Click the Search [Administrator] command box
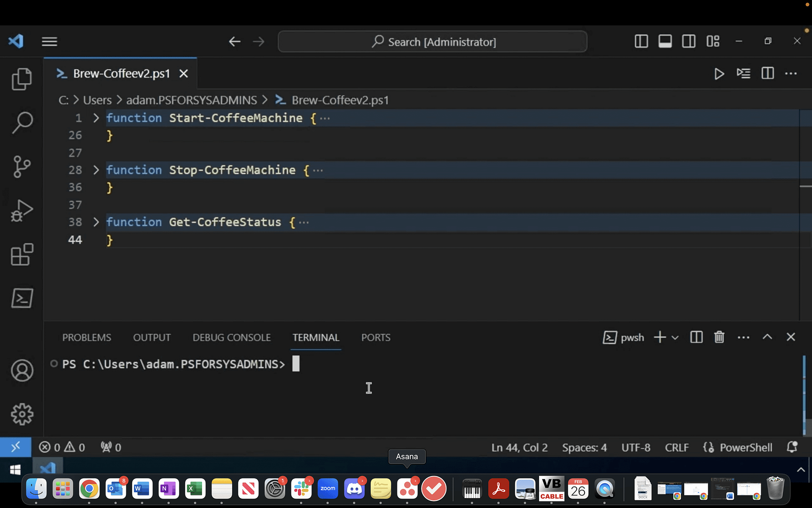The height and width of the screenshot is (508, 812). coord(432,42)
